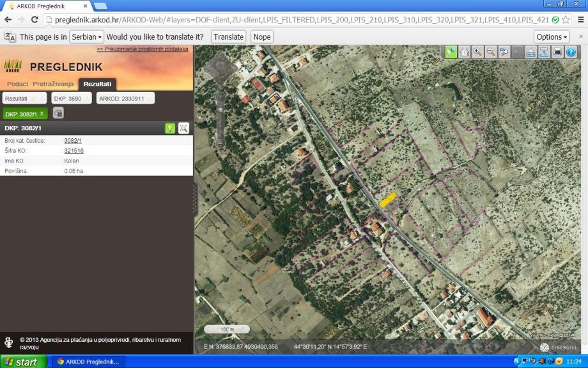Close the DKP: 3082/1 result tag
The image size is (588, 368).
(x=42, y=113)
